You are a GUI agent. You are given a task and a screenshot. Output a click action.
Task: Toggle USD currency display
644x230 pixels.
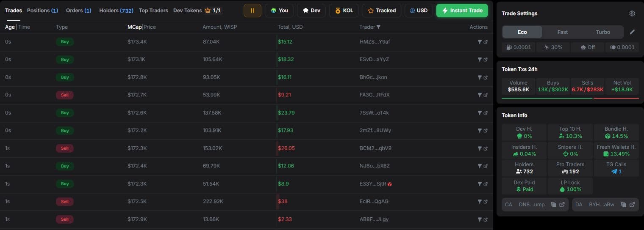click(x=418, y=11)
